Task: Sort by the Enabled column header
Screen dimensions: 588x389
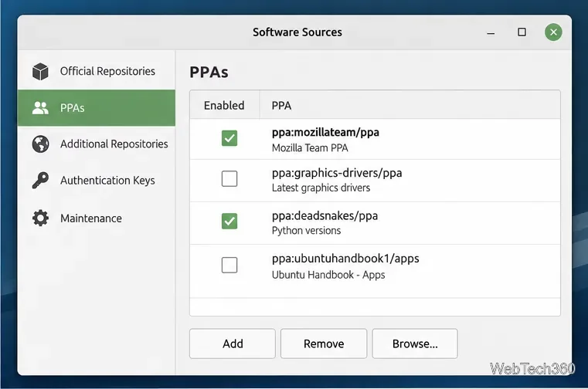Action: (224, 105)
